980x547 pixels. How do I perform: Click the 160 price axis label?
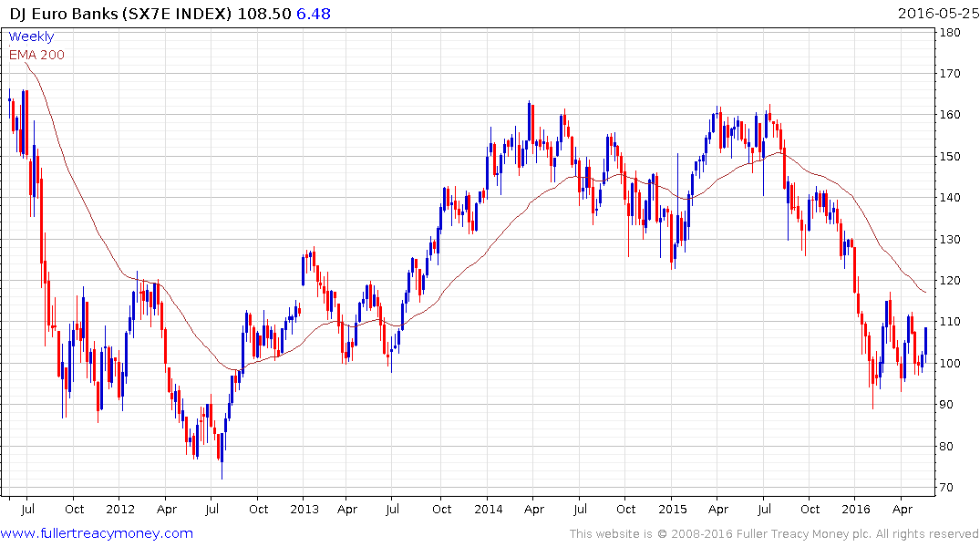tap(950, 115)
